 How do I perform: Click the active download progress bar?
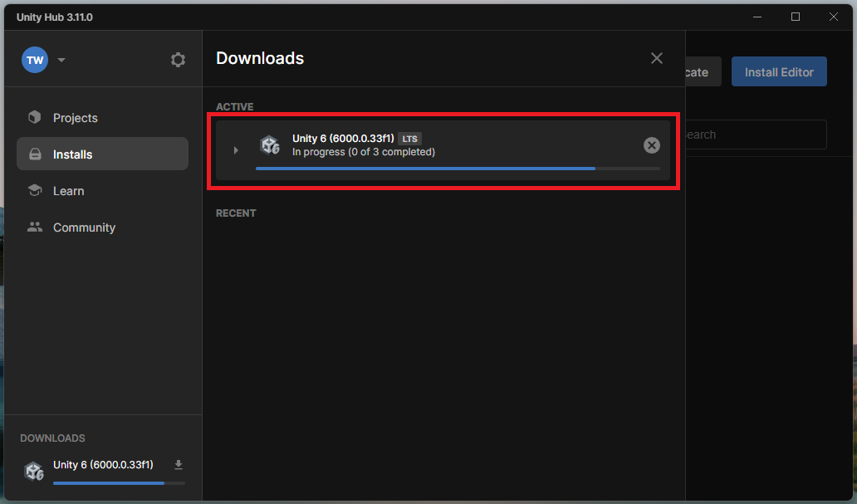(x=457, y=169)
